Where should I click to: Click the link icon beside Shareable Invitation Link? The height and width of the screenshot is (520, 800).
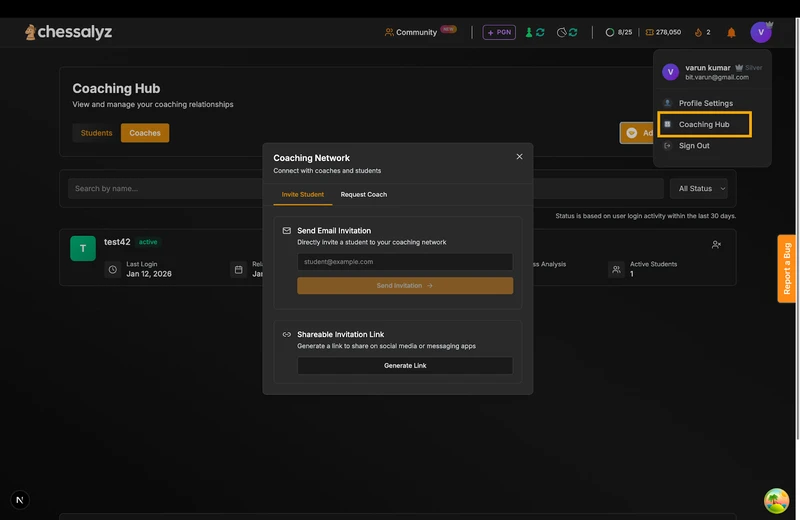click(x=287, y=335)
